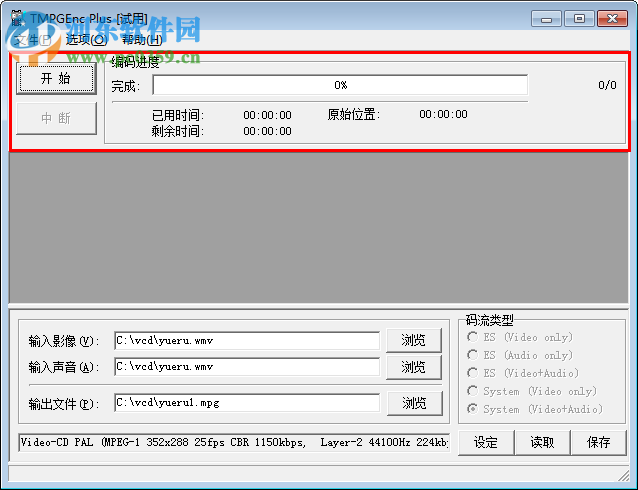Image resolution: width=638 pixels, height=490 pixels.
Task: Click the 读取 (Load) button
Action: pos(542,442)
